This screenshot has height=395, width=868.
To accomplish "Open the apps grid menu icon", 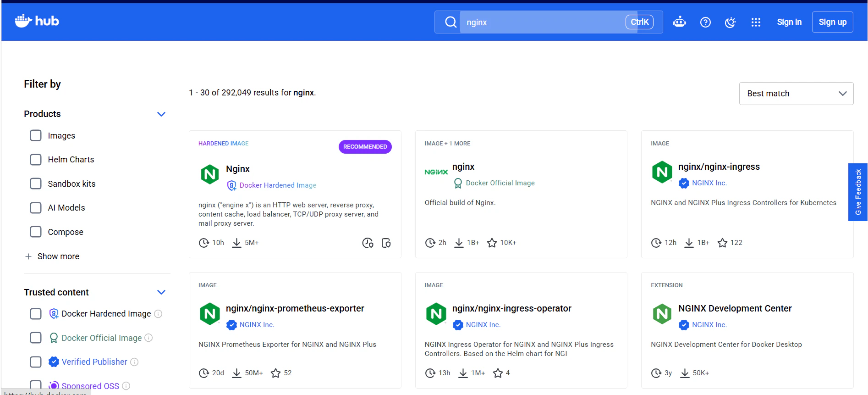I will click(x=756, y=22).
